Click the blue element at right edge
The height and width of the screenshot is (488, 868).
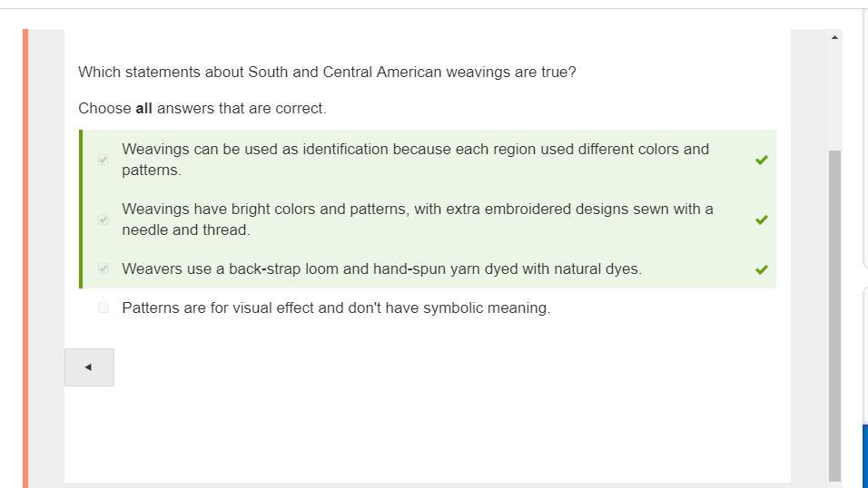[x=865, y=456]
